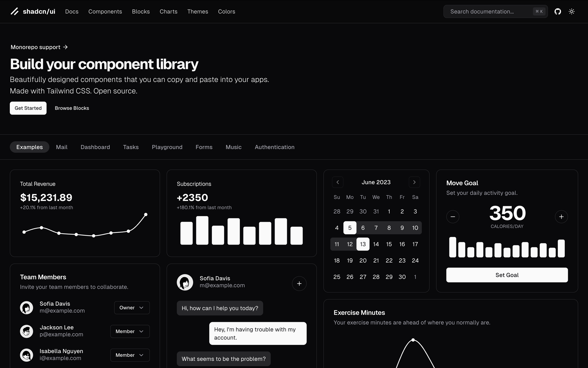Viewport: 588px width, 368px height.
Task: Increase the daily calorie goal
Action: pyautogui.click(x=562, y=216)
